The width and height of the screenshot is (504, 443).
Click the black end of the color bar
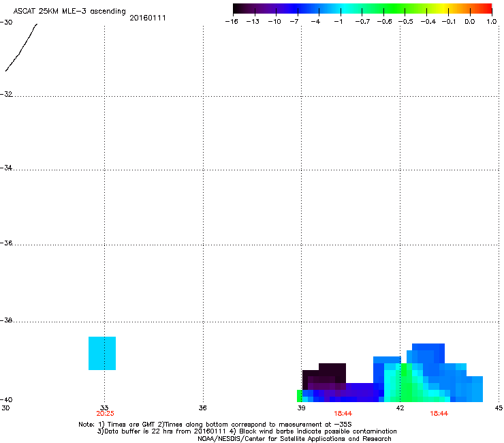[x=238, y=9]
